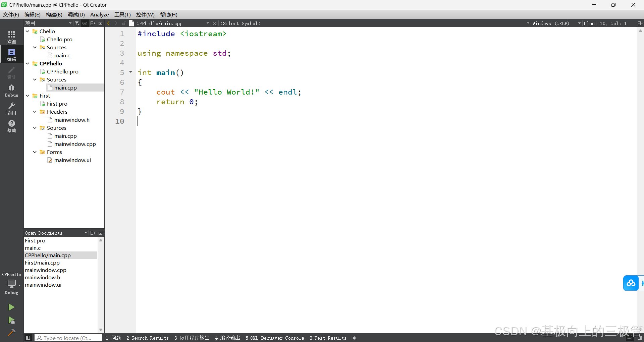
Task: Split the Open Documents panel
Action: click(93, 233)
